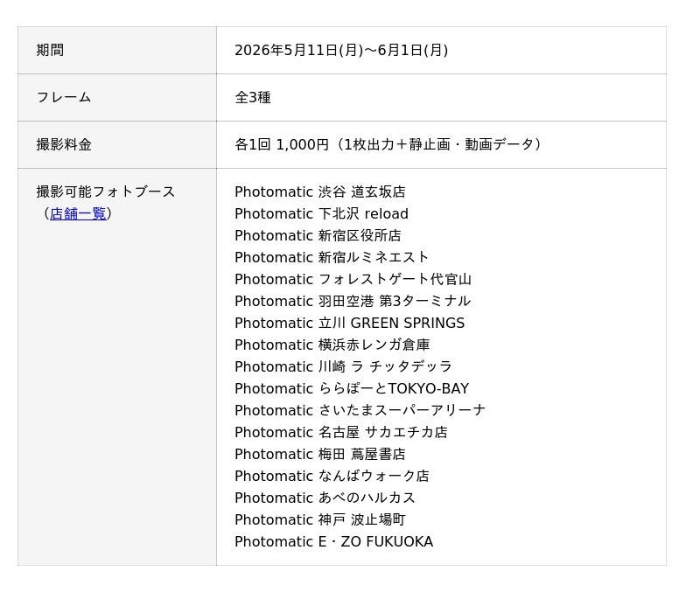Viewport: 700px width, 592px height.
Task: Select the フレーム row label
Action: 64,97
